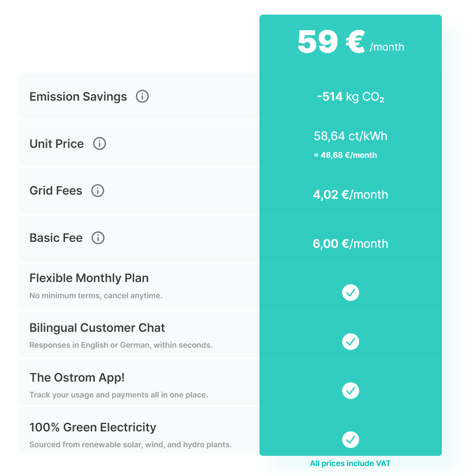Click the 4,02 €/month grid fee value
The height and width of the screenshot is (476, 476).
tap(350, 195)
